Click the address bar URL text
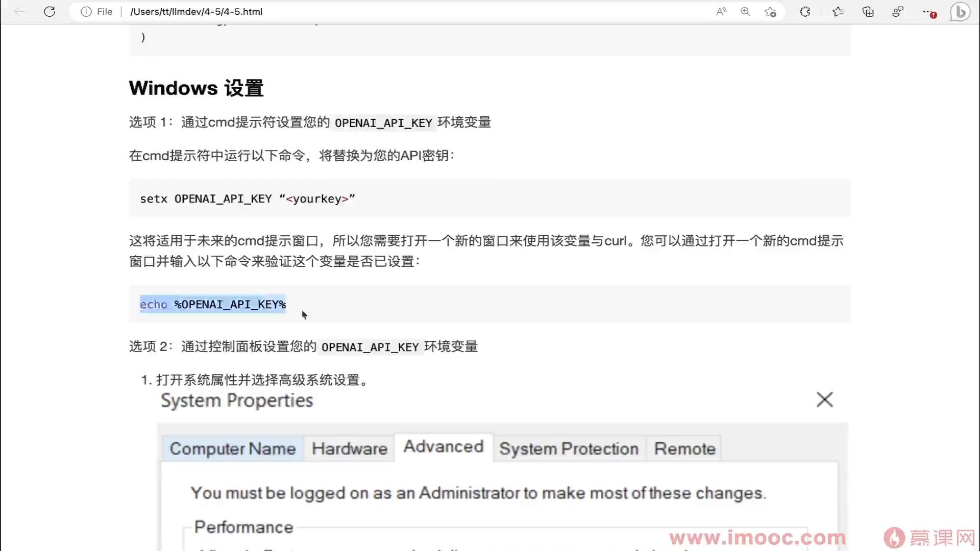Viewport: 980px width, 551px height. coord(196,11)
